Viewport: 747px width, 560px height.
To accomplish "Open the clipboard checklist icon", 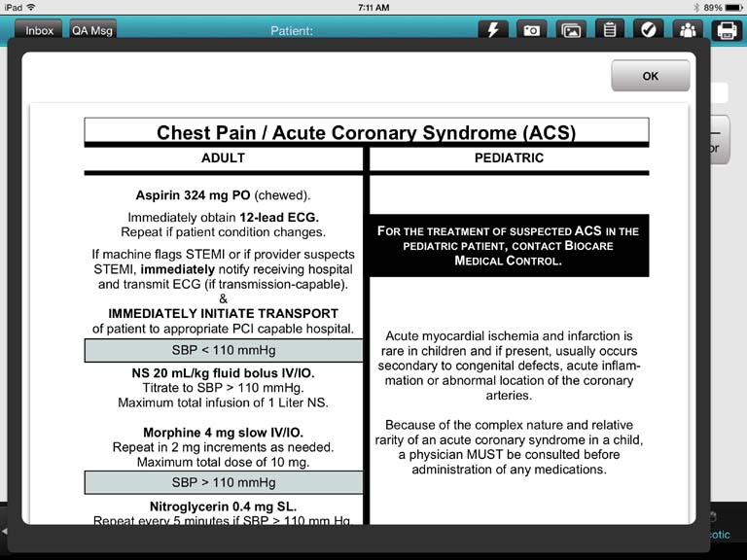I will click(x=609, y=30).
